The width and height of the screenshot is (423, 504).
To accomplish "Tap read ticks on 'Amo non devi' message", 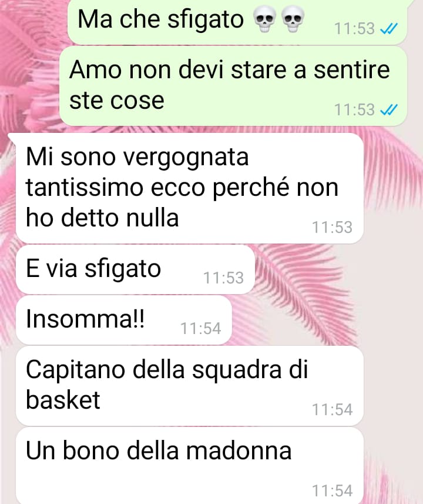I will click(x=389, y=109).
